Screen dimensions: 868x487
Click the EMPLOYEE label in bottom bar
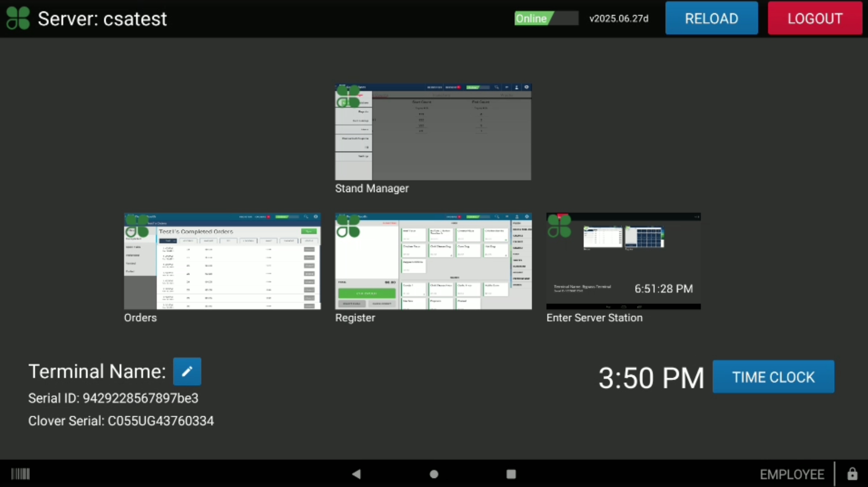coord(792,474)
